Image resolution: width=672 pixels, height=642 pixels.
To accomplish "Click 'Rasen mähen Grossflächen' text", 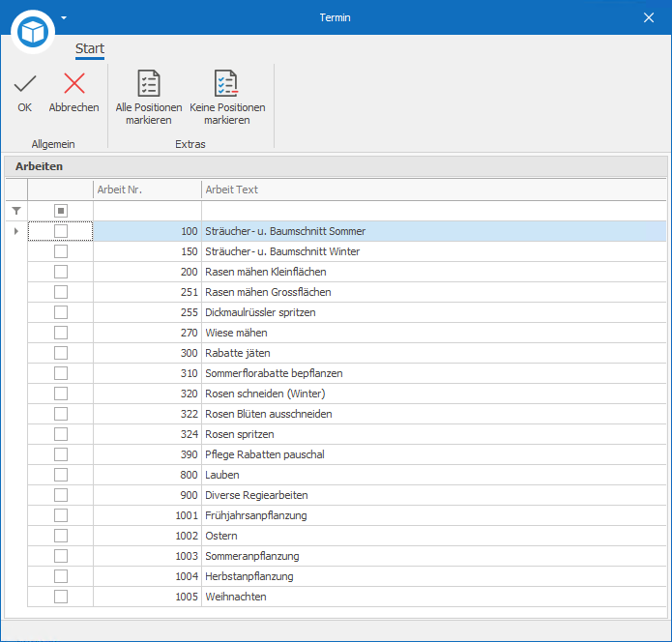I will 268,292.
